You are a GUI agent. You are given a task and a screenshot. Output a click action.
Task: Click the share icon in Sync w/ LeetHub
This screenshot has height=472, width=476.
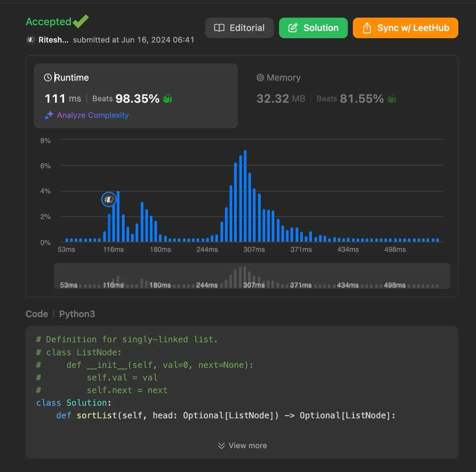(x=367, y=28)
